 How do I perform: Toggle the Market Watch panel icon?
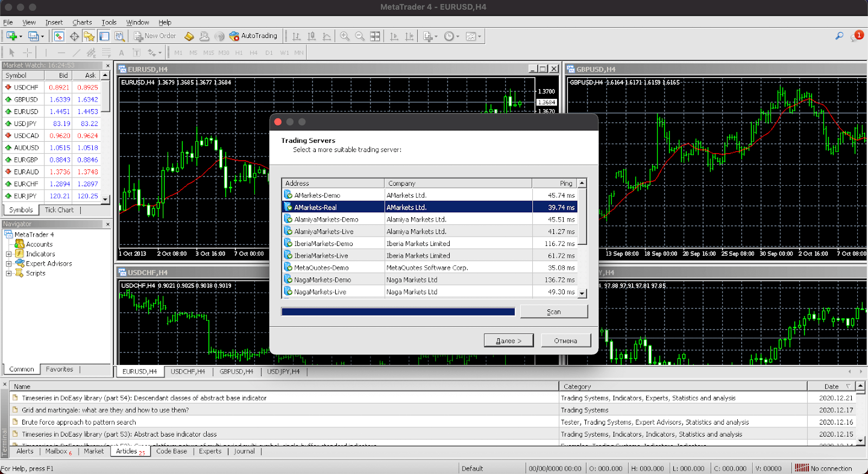[59, 36]
